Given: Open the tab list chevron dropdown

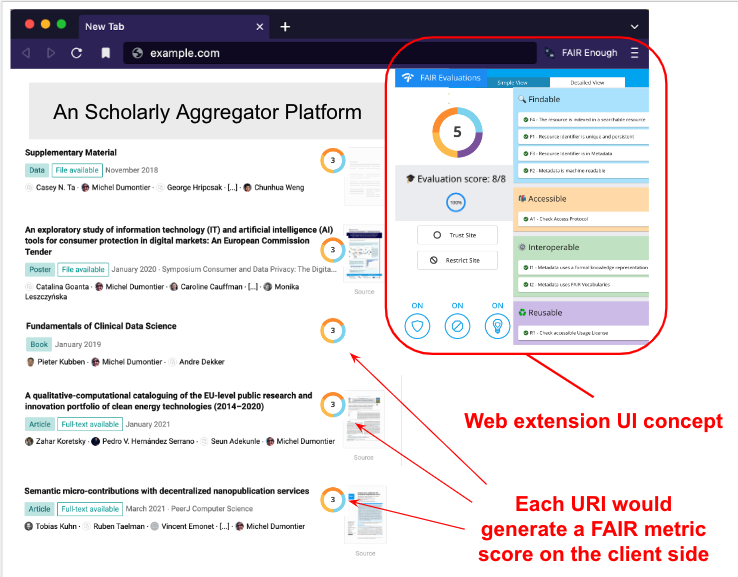Looking at the screenshot, I should (634, 27).
